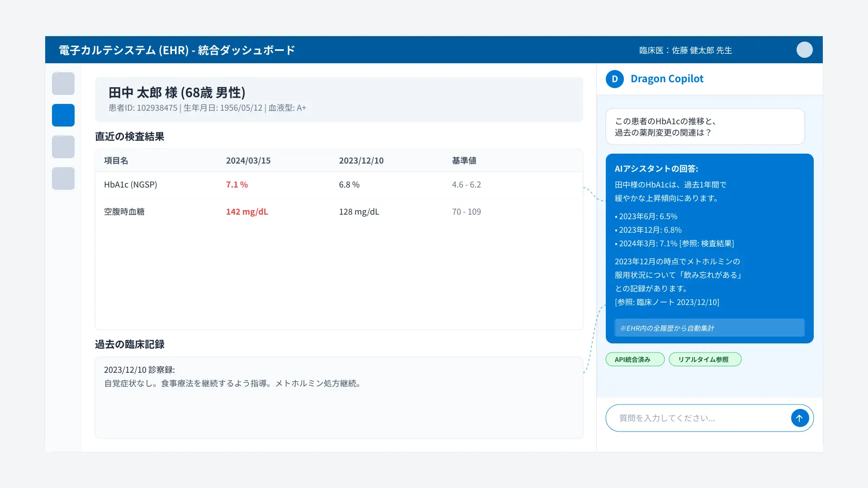
Task: Click the user question about HbA1cの推移
Action: pyautogui.click(x=705, y=127)
